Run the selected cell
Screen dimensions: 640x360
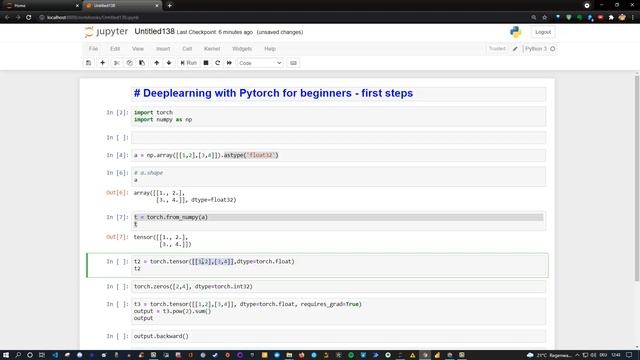[x=188, y=63]
